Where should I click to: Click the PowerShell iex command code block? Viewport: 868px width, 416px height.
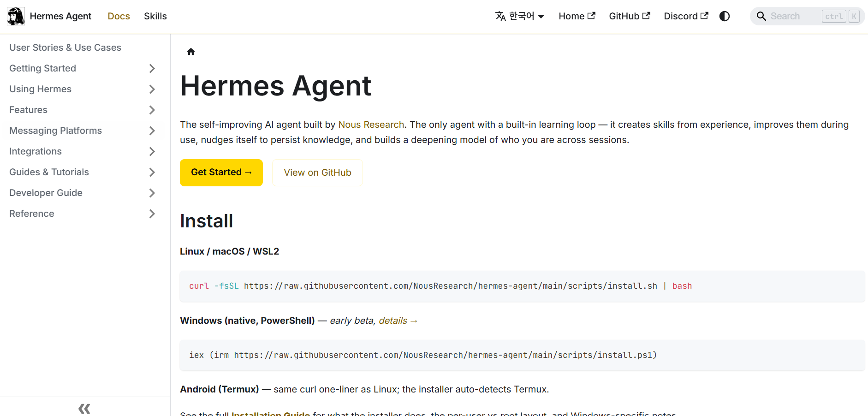point(522,355)
